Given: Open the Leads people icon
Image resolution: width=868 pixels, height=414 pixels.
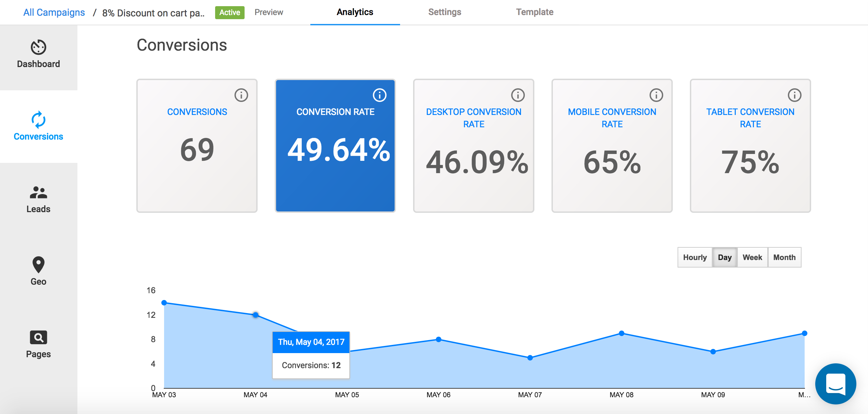Looking at the screenshot, I should (38, 193).
